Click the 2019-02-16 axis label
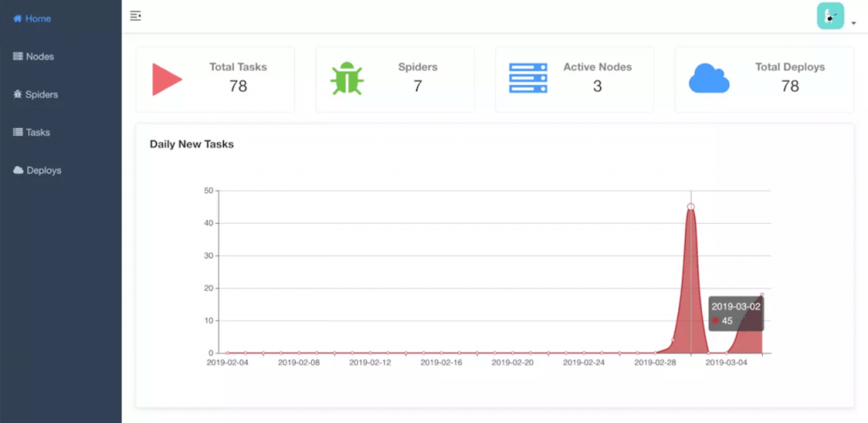The height and width of the screenshot is (423, 868). click(441, 363)
